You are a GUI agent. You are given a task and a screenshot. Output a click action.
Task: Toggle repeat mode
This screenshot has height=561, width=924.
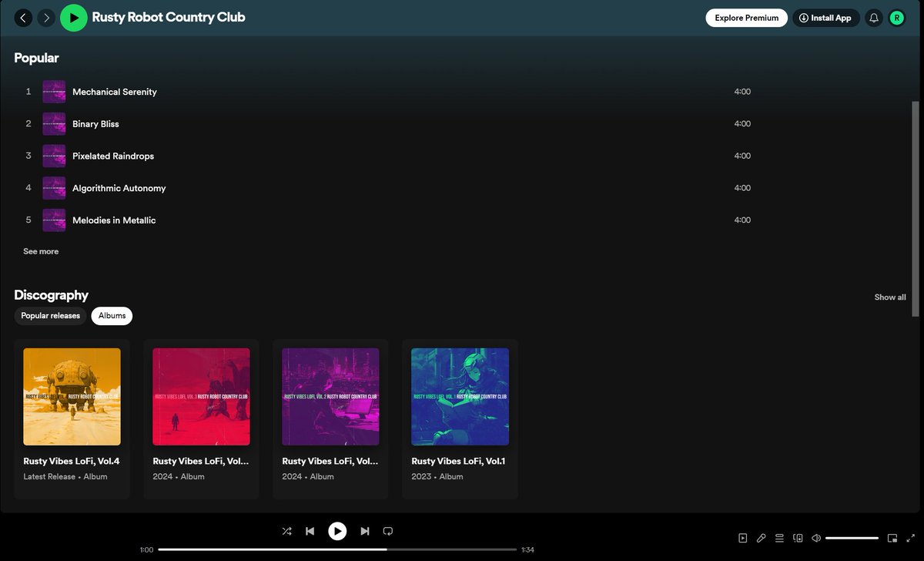(388, 531)
